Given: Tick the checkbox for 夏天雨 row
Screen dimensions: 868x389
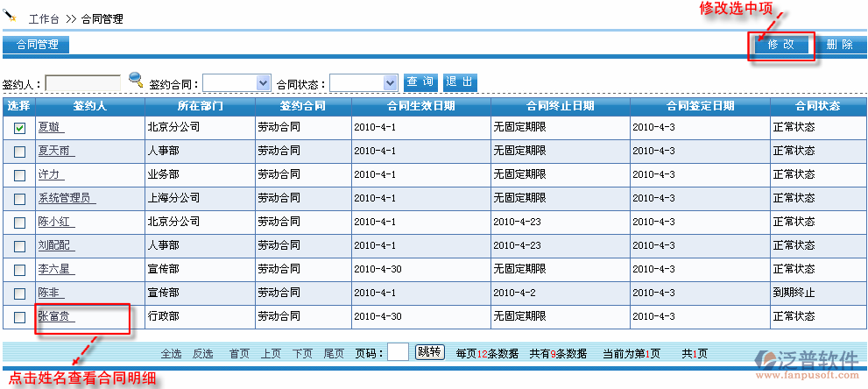Looking at the screenshot, I should tap(19, 152).
